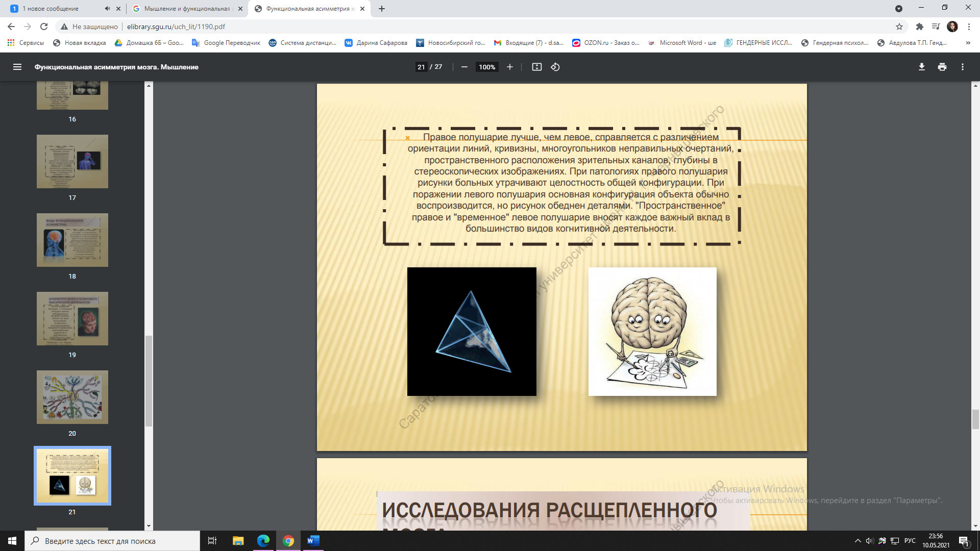Zoom in the PDF with plus button

(509, 67)
